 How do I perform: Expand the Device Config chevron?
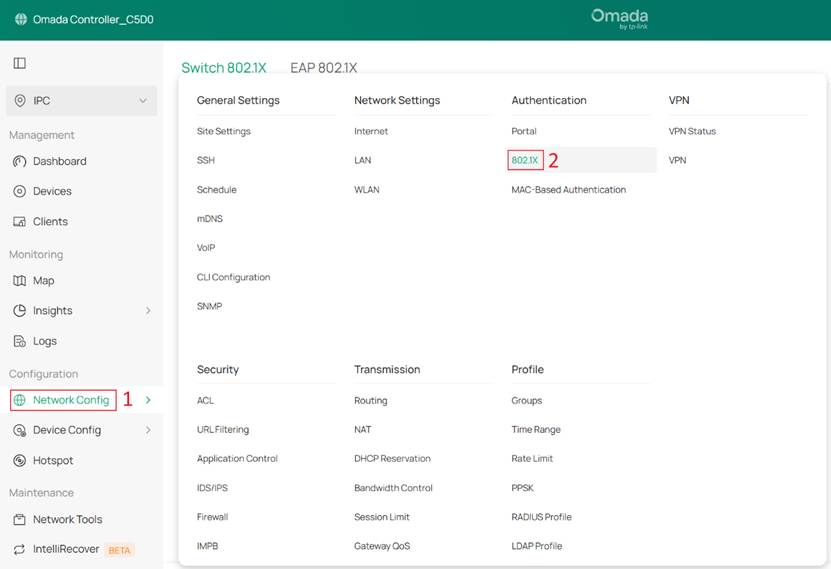click(x=148, y=430)
